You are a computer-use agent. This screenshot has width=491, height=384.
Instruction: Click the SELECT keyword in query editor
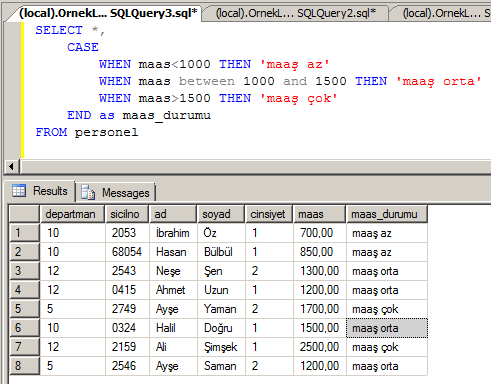[x=59, y=30]
